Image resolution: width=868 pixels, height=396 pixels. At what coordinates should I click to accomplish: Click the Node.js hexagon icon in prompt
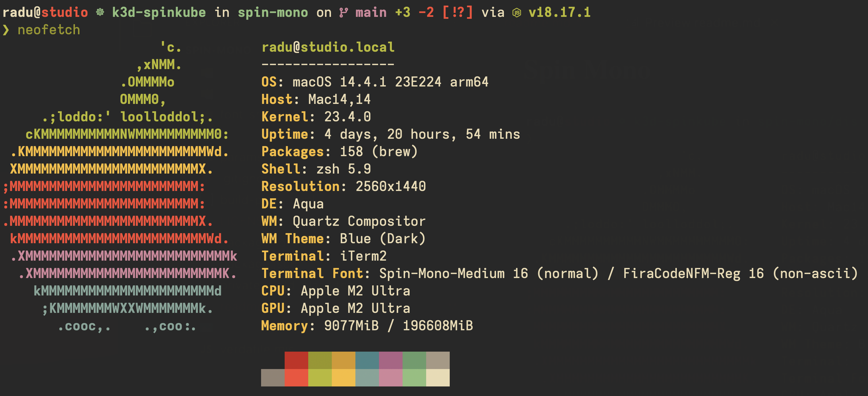pos(517,13)
